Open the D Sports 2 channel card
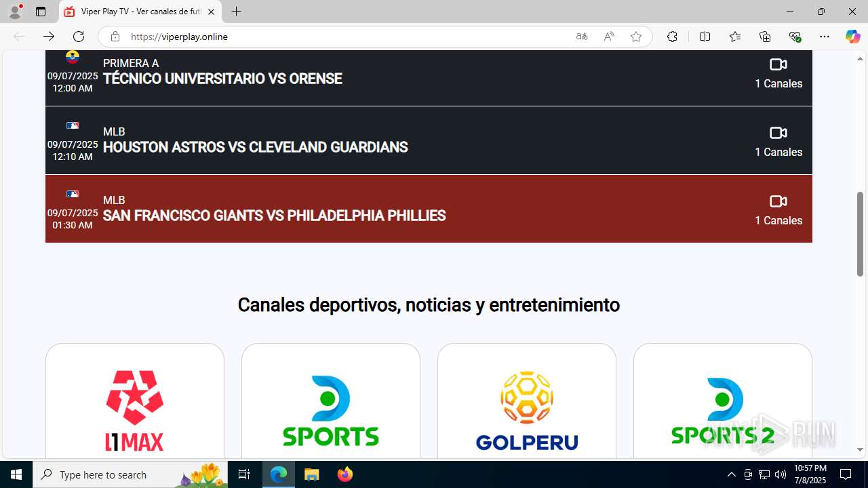Viewport: 868px width, 488px height. [723, 401]
